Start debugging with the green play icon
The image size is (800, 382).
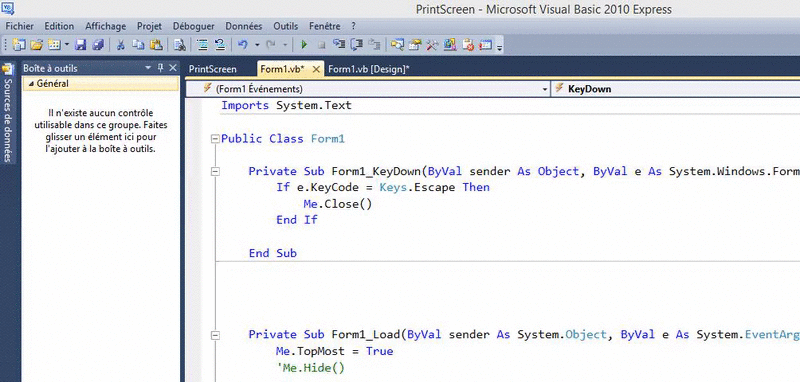coord(304,45)
